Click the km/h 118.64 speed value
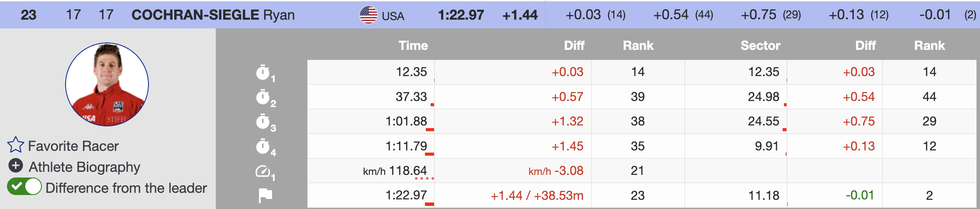980x209 pixels. click(x=395, y=171)
